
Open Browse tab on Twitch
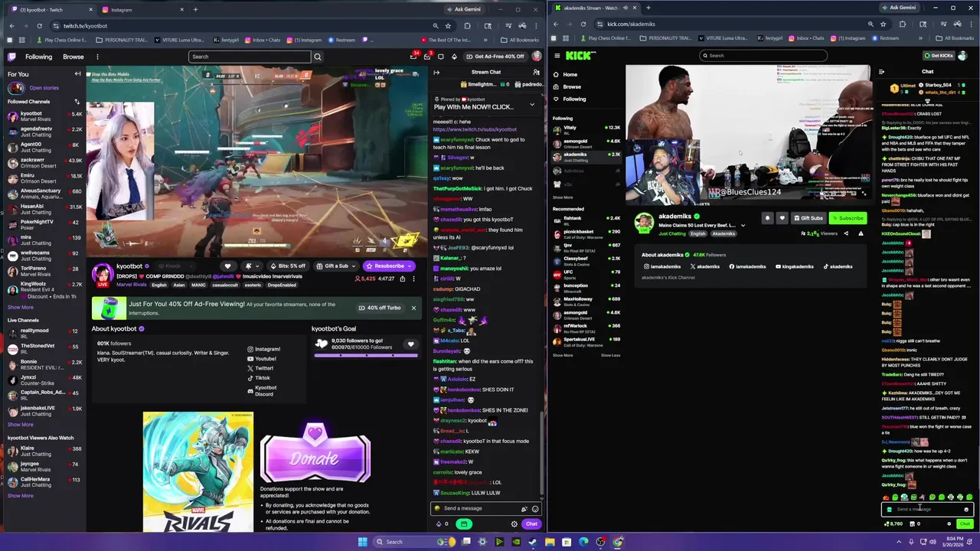click(73, 57)
